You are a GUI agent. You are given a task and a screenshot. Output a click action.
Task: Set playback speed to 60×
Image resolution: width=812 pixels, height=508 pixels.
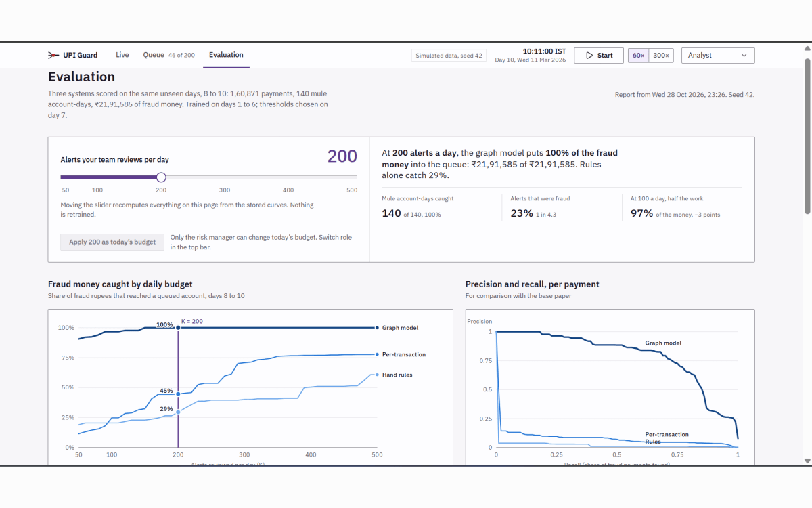tap(639, 56)
